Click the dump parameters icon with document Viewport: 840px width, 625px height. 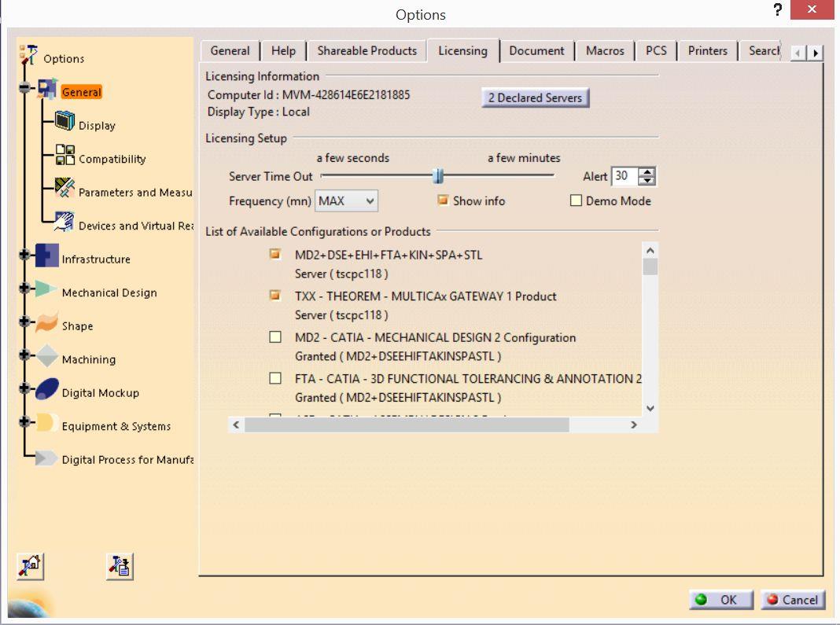[x=120, y=566]
